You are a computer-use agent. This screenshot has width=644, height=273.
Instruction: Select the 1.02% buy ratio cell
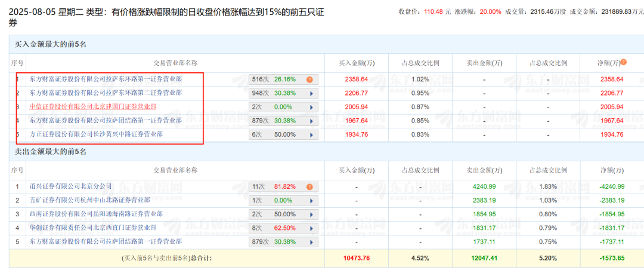pyautogui.click(x=420, y=79)
